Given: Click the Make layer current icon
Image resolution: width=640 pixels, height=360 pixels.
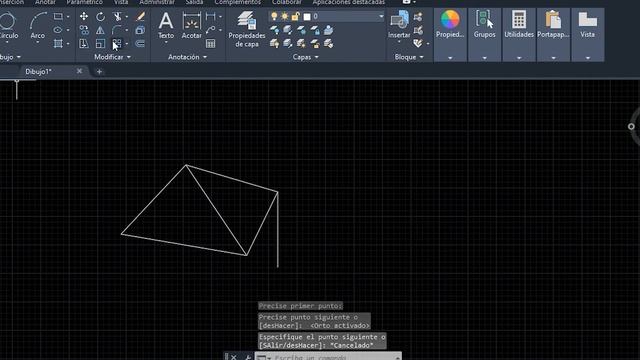Looking at the screenshot, I should (328, 30).
